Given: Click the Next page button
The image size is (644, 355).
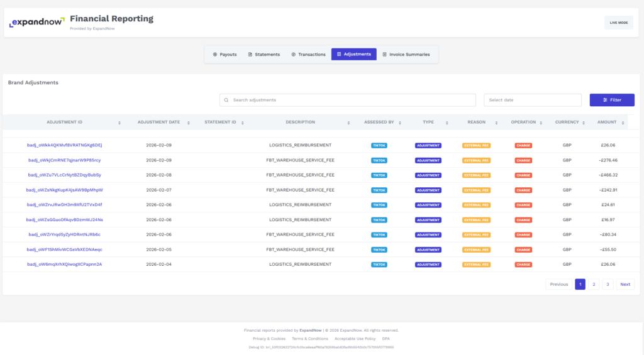Looking at the screenshot, I should tap(625, 285).
